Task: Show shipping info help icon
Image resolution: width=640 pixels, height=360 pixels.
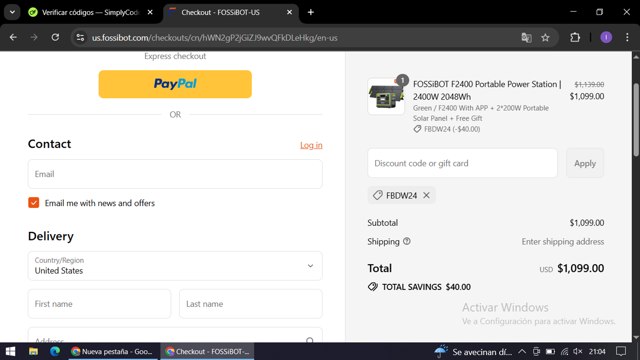Action: [407, 241]
